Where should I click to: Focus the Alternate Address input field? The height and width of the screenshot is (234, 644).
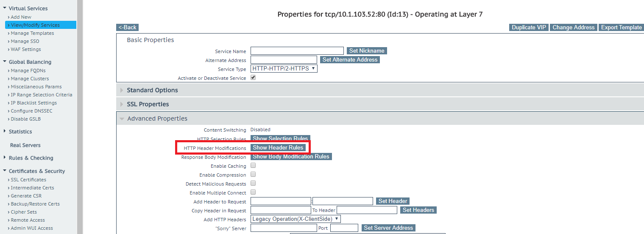pyautogui.click(x=284, y=59)
